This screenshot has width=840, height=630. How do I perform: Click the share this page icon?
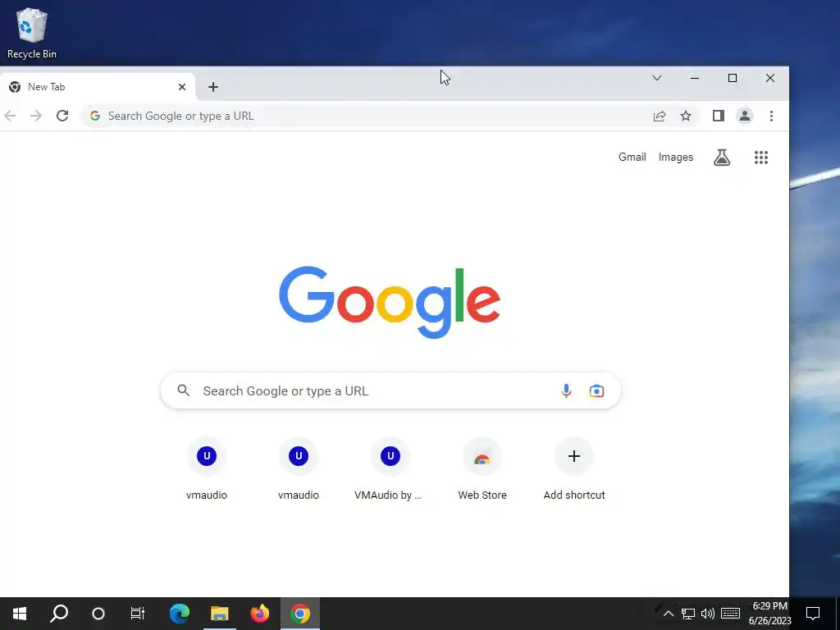click(660, 116)
